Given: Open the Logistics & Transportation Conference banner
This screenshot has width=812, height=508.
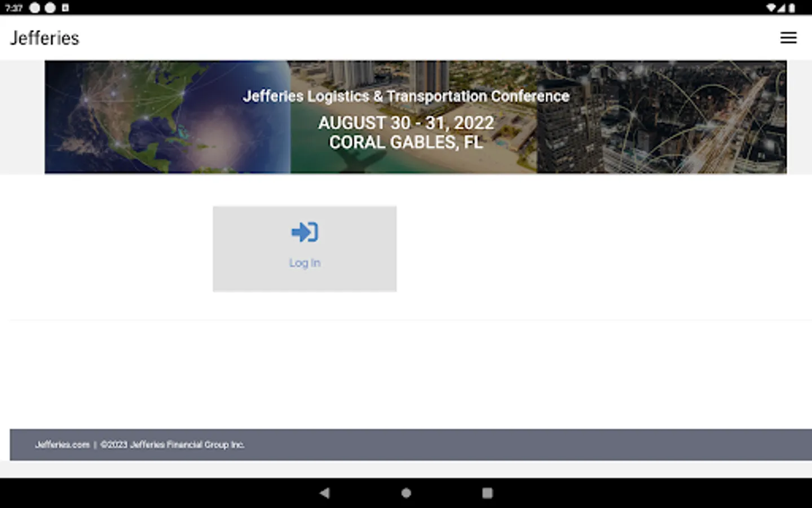Looking at the screenshot, I should (x=416, y=117).
